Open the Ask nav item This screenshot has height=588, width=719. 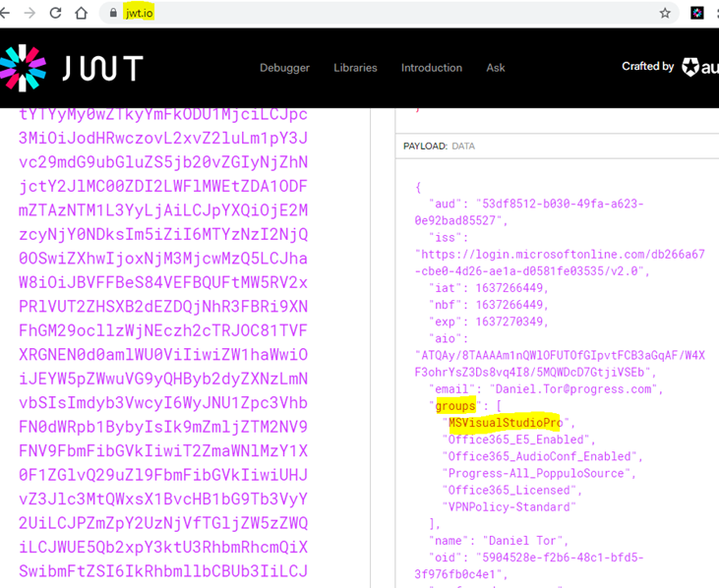point(495,68)
